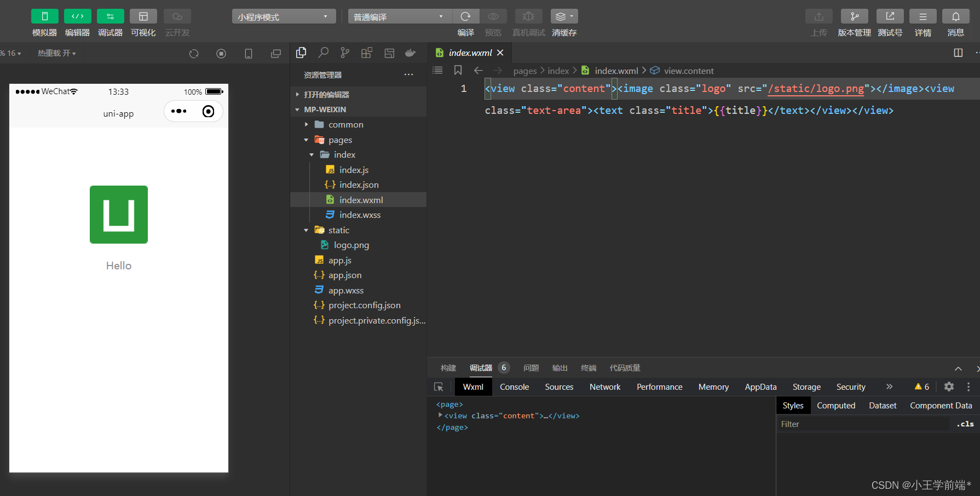Click the simulator stop record icon
This screenshot has height=496, width=980.
221,54
